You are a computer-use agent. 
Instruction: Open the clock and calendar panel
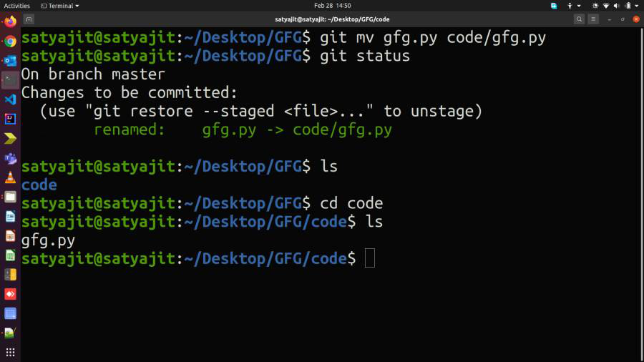pyautogui.click(x=332, y=6)
